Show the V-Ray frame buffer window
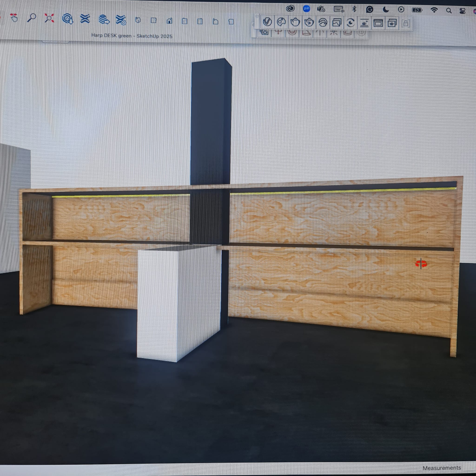Viewport: 476px width, 476px height. tap(378, 23)
